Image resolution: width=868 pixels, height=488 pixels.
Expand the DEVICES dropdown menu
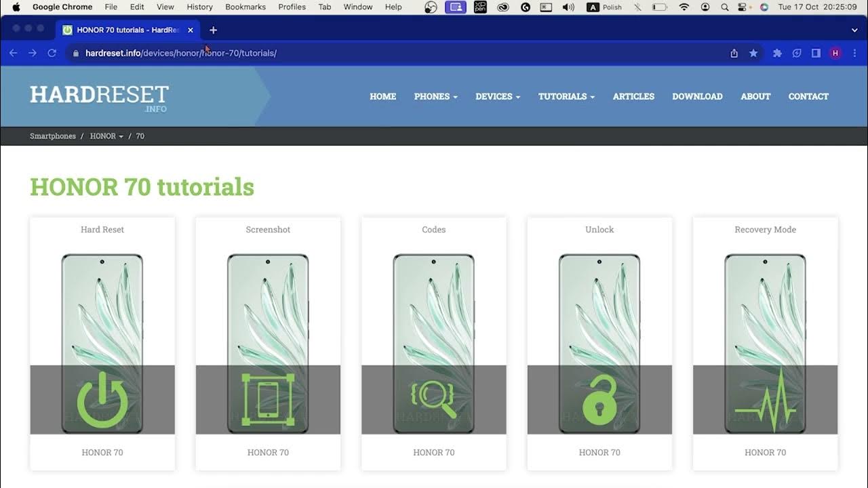(498, 96)
